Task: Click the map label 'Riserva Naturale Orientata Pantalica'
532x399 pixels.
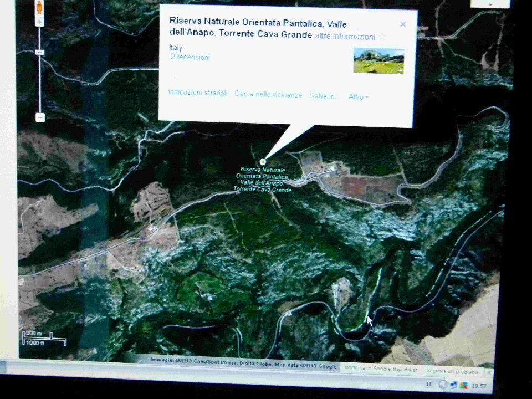Action: pyautogui.click(x=263, y=180)
